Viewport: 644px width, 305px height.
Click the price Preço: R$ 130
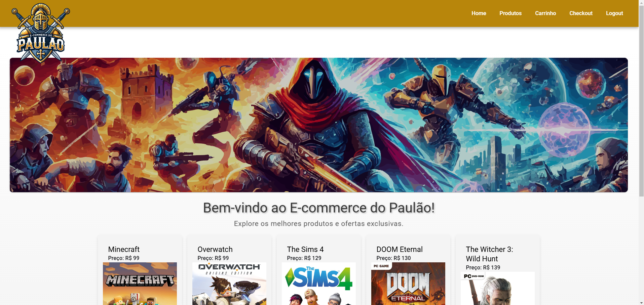(x=393, y=258)
